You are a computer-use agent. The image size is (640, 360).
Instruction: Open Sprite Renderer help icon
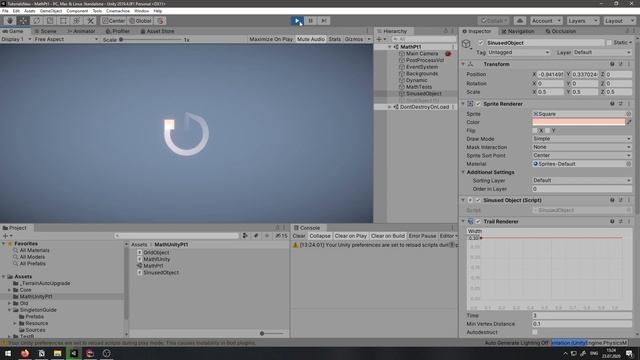[612, 104]
